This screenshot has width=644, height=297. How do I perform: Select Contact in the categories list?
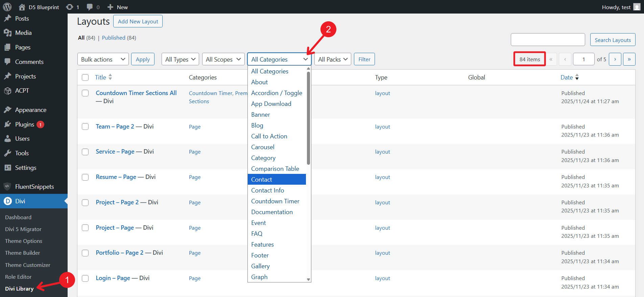[277, 179]
